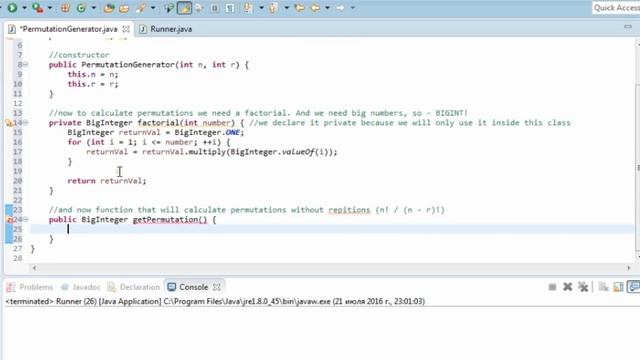Close the Console view tab

[217, 287]
